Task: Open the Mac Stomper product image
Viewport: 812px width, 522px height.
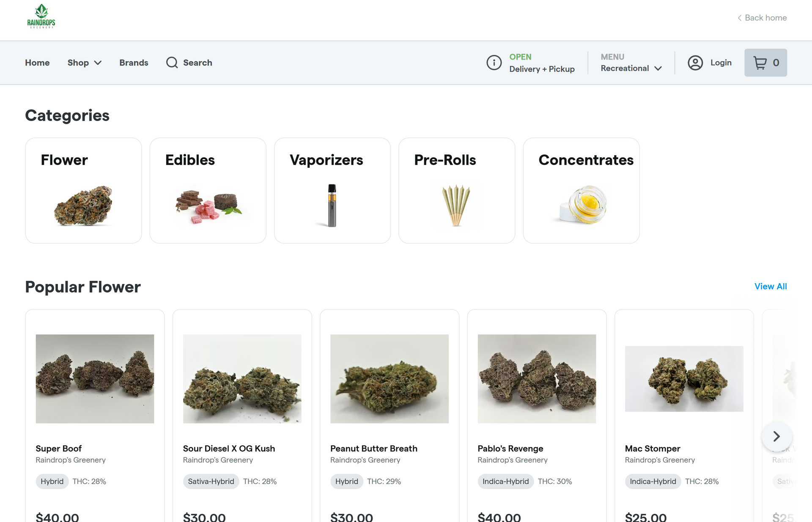Action: coord(684,379)
